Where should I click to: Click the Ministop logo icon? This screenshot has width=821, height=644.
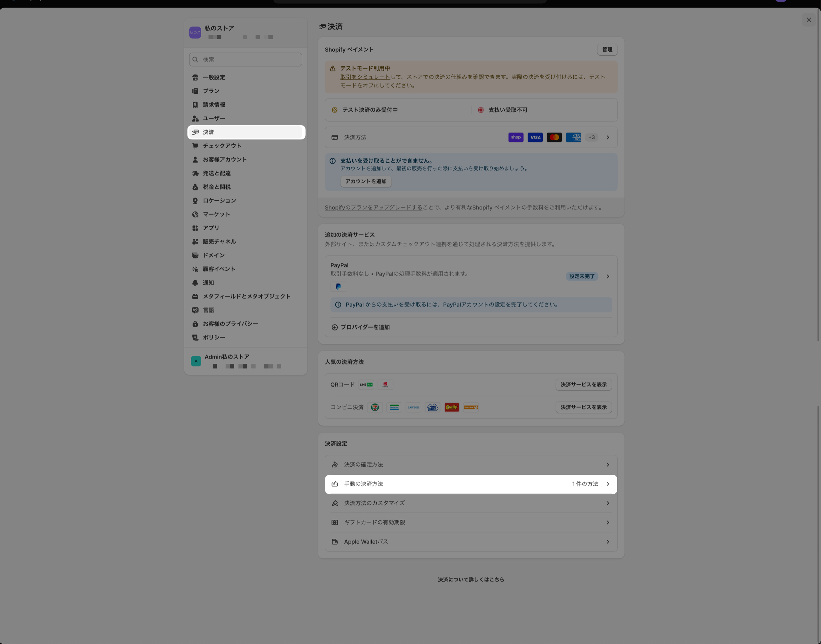click(433, 407)
